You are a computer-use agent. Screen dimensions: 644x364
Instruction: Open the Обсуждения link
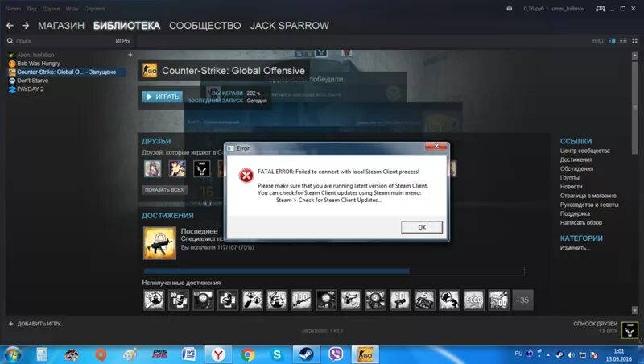(576, 169)
